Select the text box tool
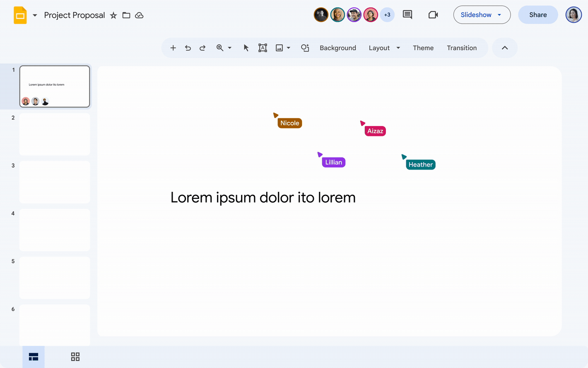This screenshot has width=588, height=368. point(263,48)
